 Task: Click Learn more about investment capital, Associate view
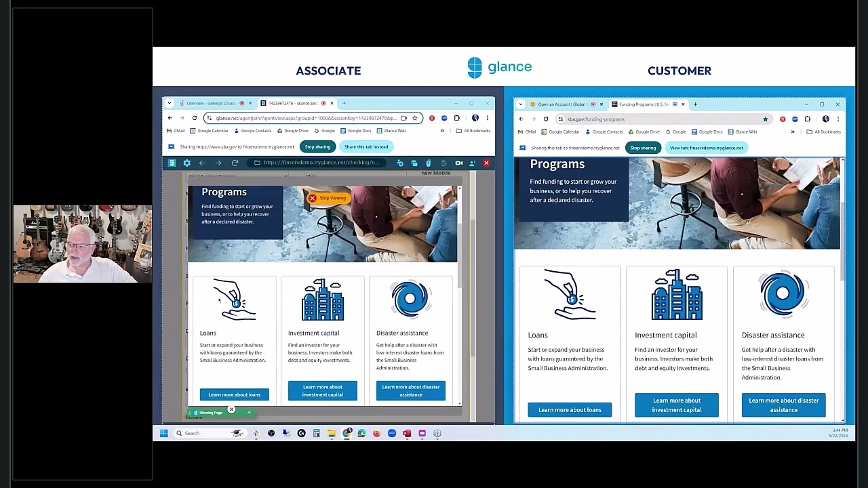click(x=323, y=390)
